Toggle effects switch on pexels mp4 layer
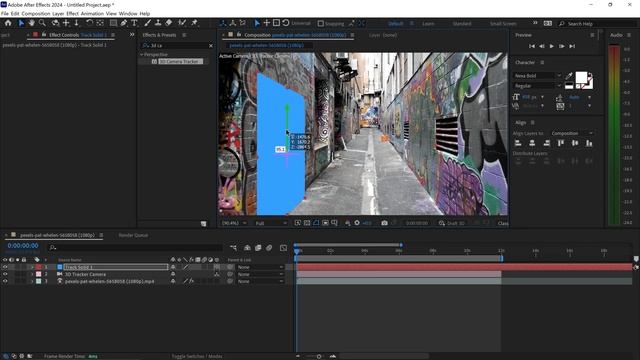The width and height of the screenshot is (640, 360). pyautogui.click(x=191, y=281)
